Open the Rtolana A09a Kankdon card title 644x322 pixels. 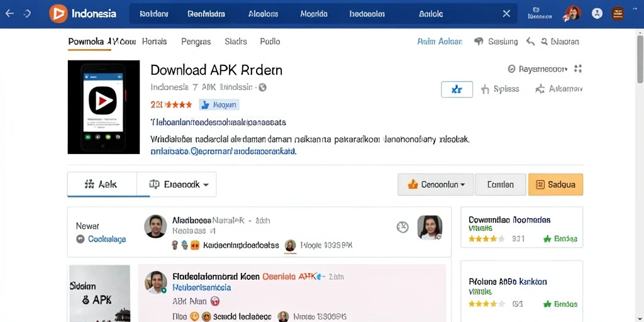508,282
